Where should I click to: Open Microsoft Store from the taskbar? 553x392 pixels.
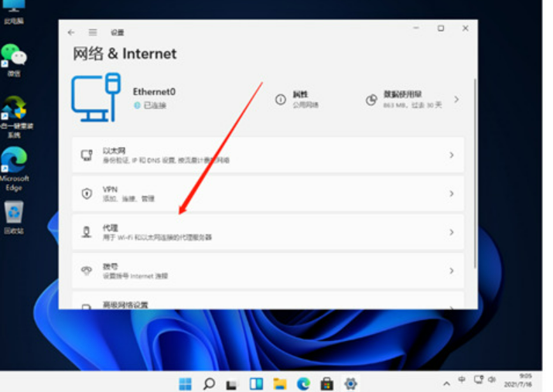327,383
